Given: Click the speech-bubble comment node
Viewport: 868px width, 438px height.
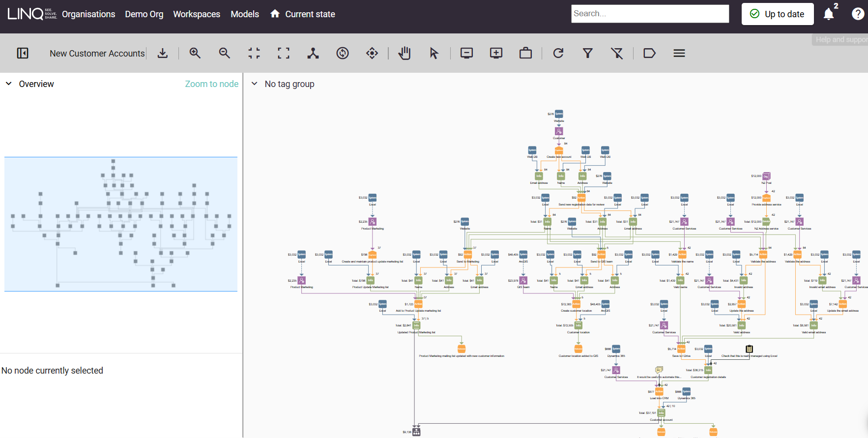Looking at the screenshot, I should point(659,370).
